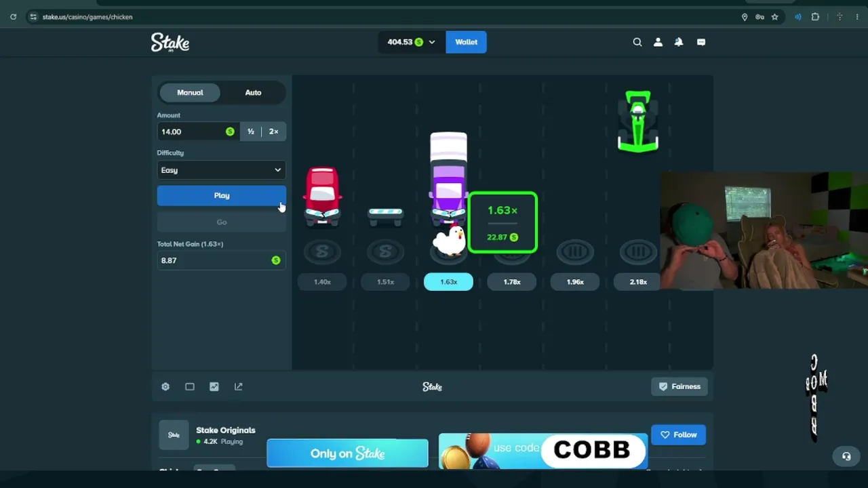Open the notifications bell

coord(679,42)
